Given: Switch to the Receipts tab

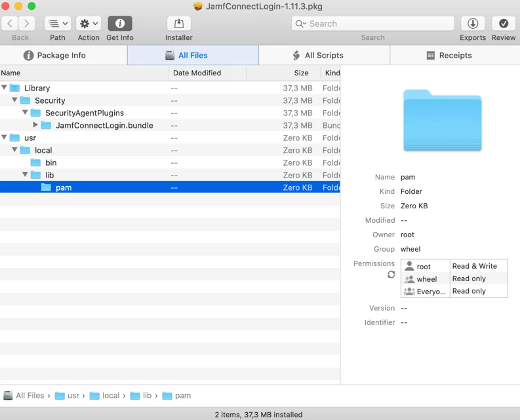Looking at the screenshot, I should pos(455,55).
